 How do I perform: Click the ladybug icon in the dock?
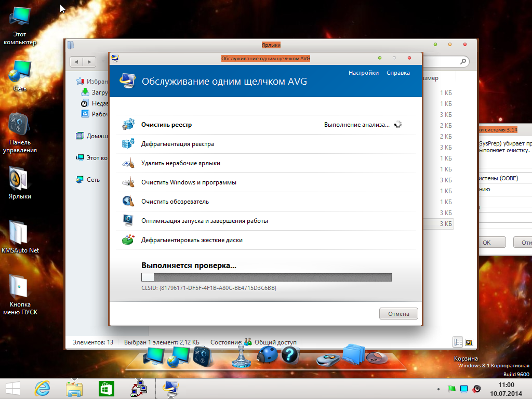click(x=267, y=355)
